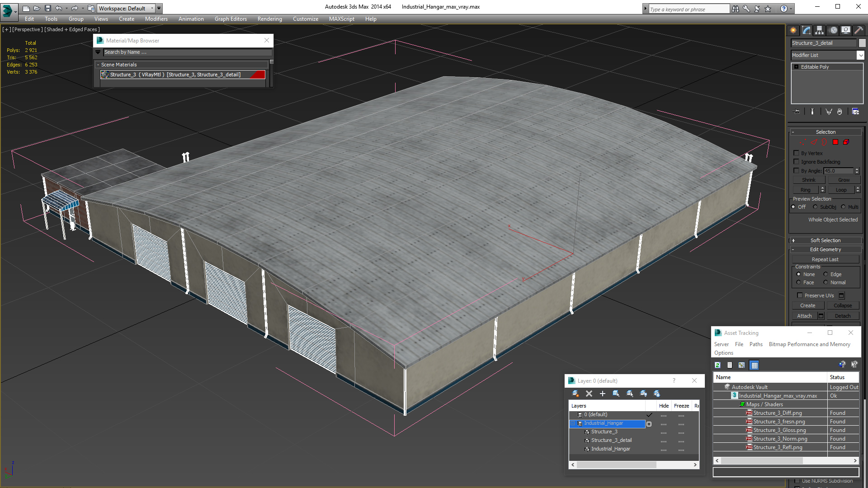Click Delete layer X icon
The width and height of the screenshot is (868, 488).
click(589, 394)
